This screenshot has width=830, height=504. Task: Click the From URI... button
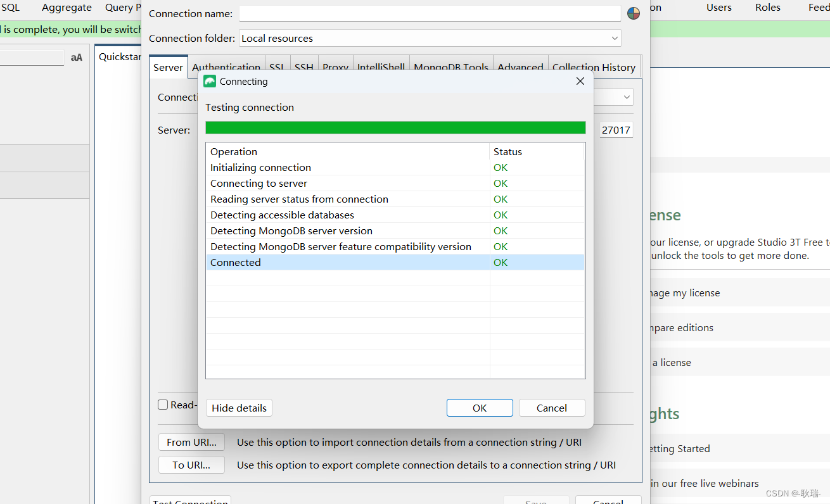pos(191,442)
